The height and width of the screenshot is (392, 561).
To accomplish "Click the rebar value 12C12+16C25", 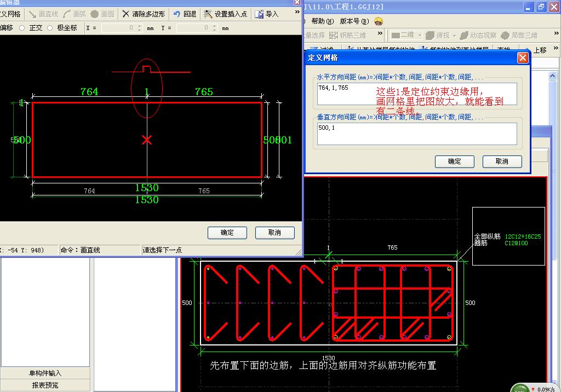I will pos(523,237).
